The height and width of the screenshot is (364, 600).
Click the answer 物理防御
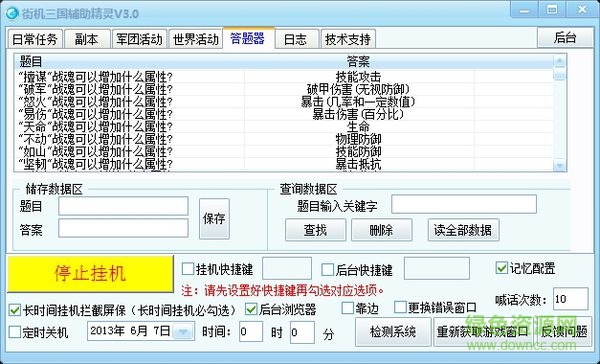[x=358, y=139]
